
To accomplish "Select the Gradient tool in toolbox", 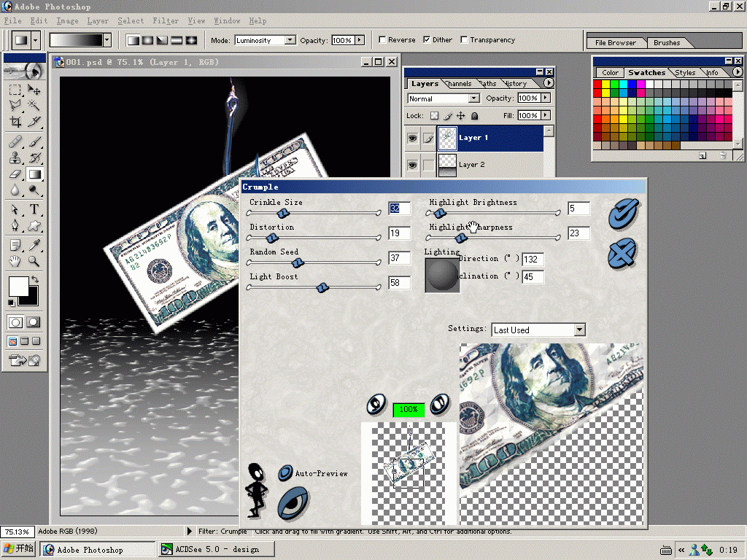I will [x=34, y=174].
